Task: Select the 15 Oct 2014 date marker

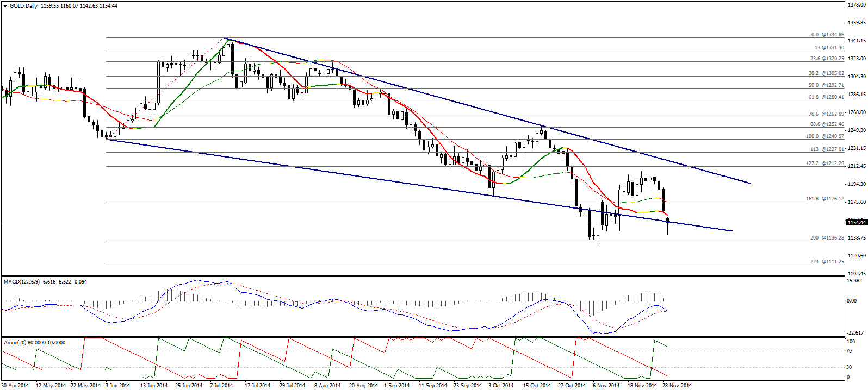Action: point(537,386)
